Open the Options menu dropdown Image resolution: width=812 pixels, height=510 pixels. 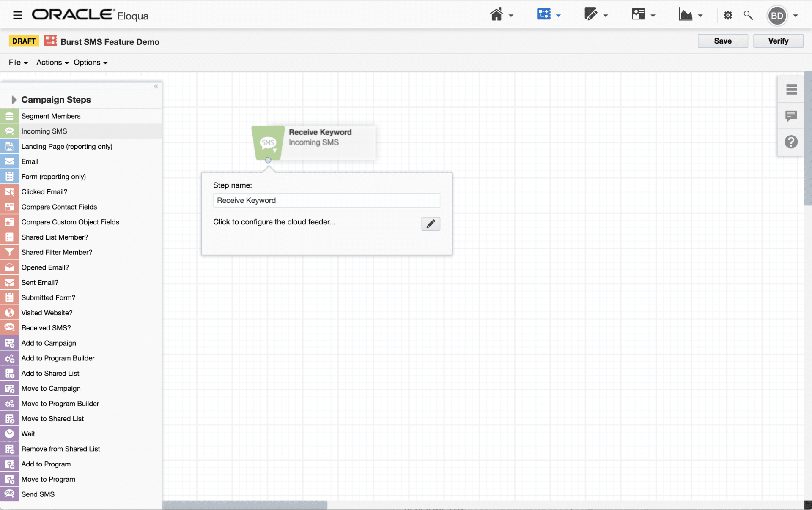(x=88, y=62)
